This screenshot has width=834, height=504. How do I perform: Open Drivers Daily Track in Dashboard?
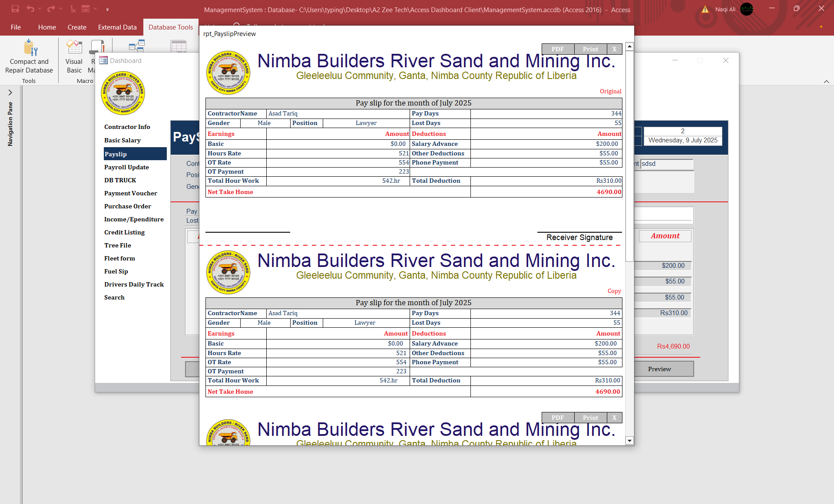click(134, 284)
